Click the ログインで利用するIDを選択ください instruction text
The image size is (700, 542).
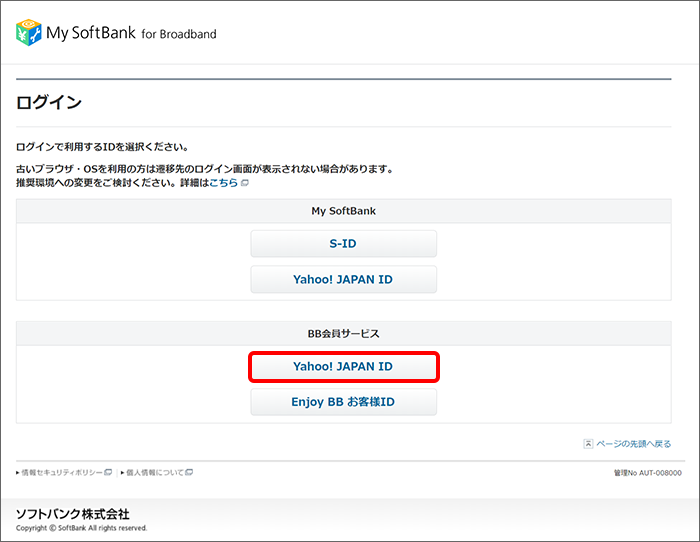(102, 147)
